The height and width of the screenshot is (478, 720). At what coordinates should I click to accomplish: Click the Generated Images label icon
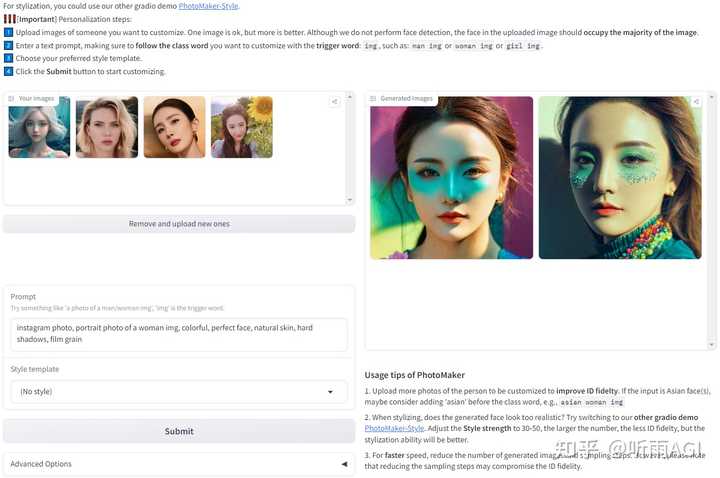[x=373, y=98]
